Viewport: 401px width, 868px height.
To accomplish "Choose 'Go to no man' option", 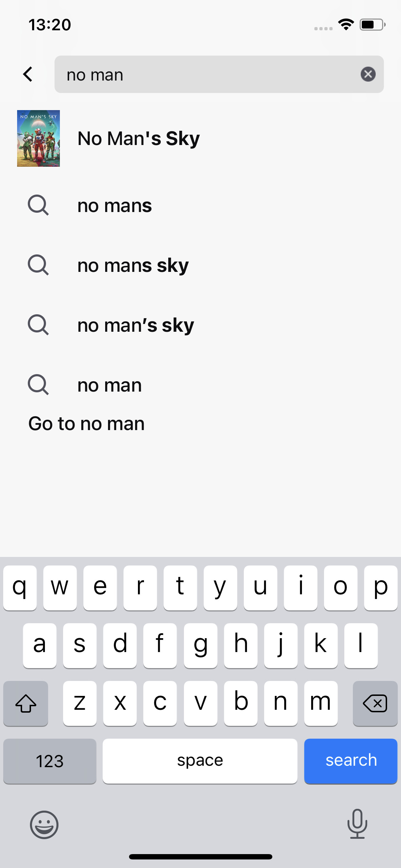I will click(86, 423).
